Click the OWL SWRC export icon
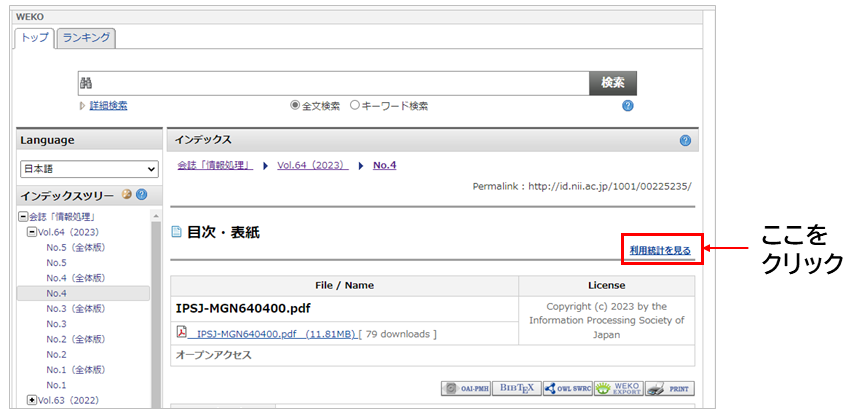Screen dimensions: 856x417 coord(566,389)
